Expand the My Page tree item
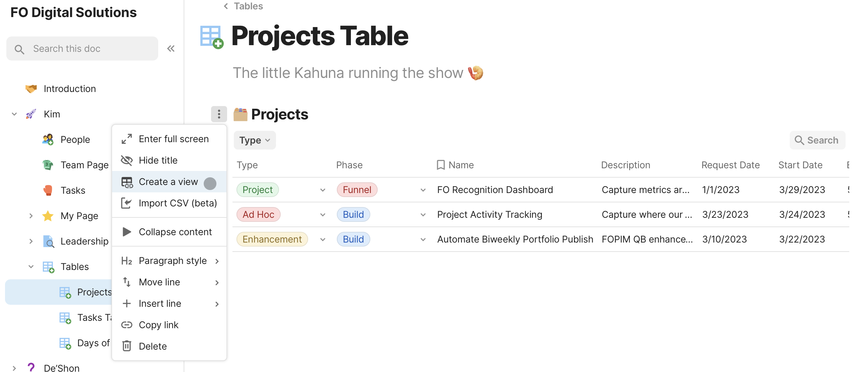 [x=31, y=216]
